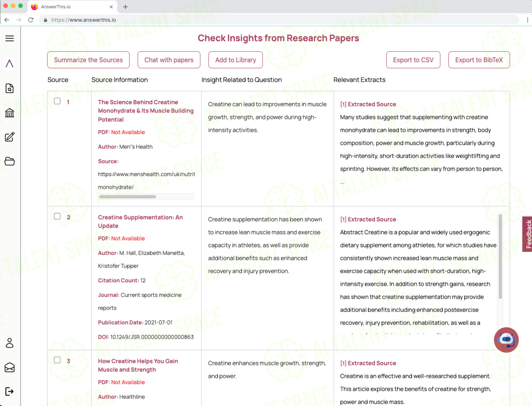Image resolution: width=532 pixels, height=406 pixels.
Task: Click 'PDF: Not Available' under source 1
Action: coord(121,132)
